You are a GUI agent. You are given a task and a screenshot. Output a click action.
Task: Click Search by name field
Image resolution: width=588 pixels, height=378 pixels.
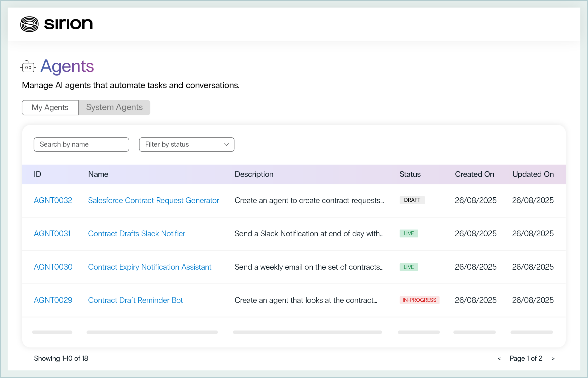81,145
